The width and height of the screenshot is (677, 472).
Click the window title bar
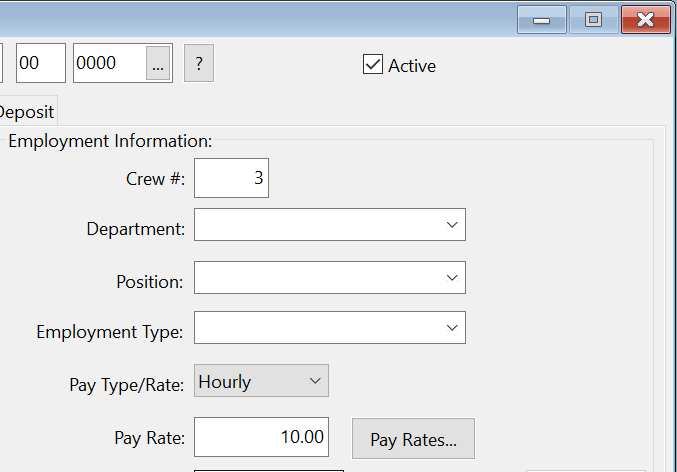(259, 19)
